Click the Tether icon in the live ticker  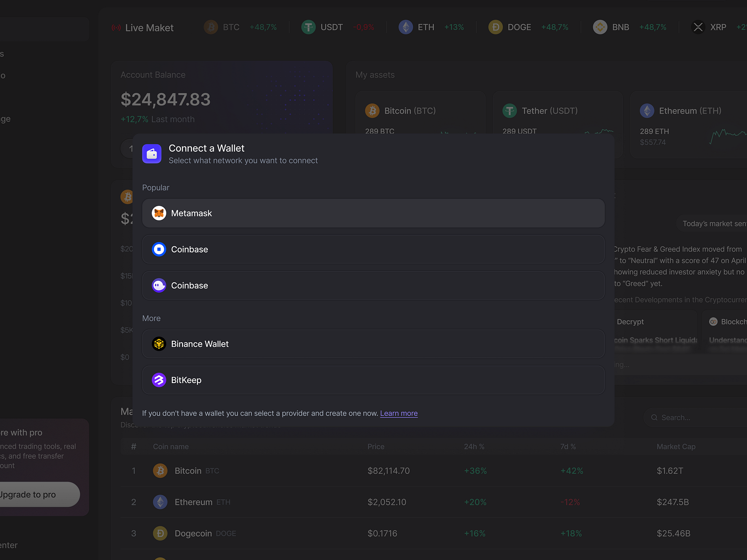coord(308,27)
